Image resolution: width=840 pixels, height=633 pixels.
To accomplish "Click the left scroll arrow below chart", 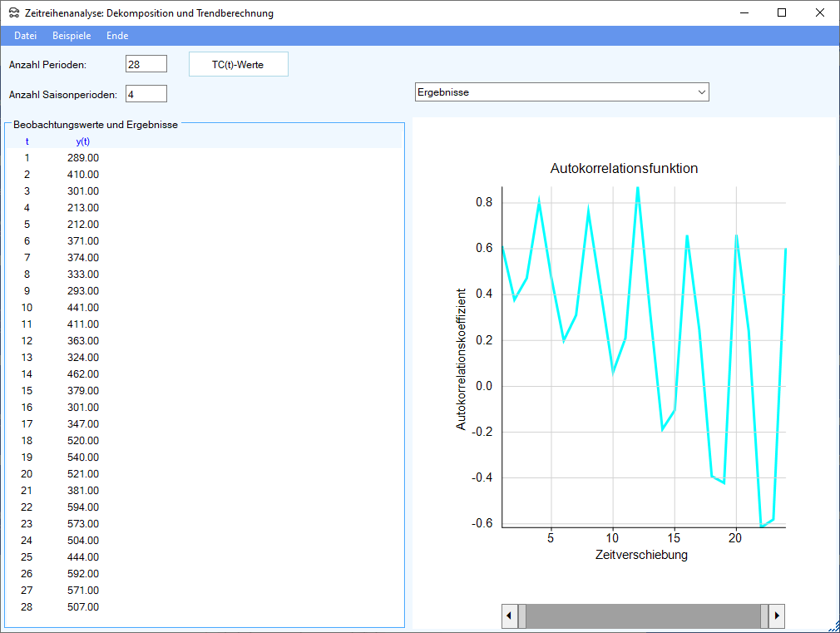I will 510,616.
